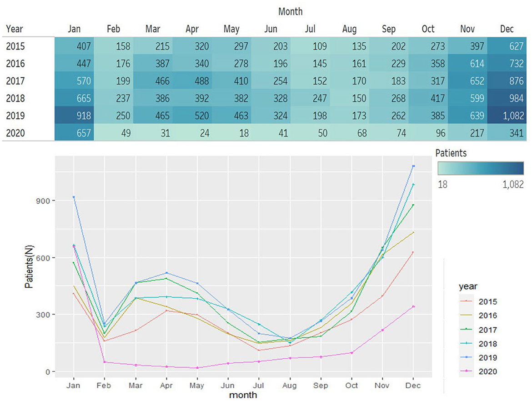Select the 2018 row label in the table

click(15, 98)
